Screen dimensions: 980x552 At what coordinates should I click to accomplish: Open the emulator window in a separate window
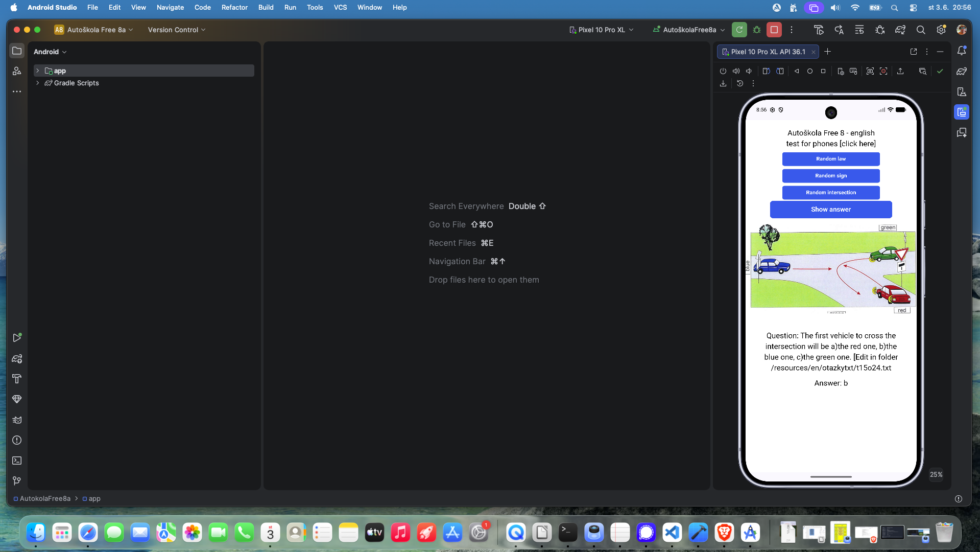point(914,52)
